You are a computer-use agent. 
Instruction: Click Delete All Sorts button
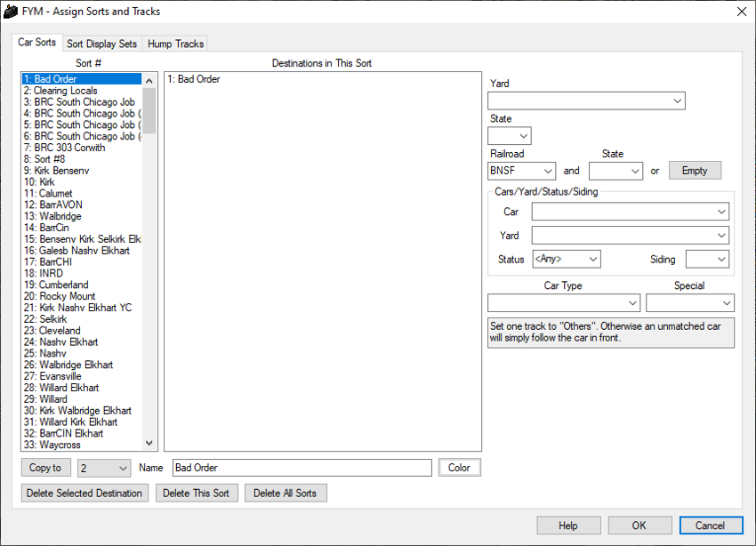pyautogui.click(x=286, y=494)
